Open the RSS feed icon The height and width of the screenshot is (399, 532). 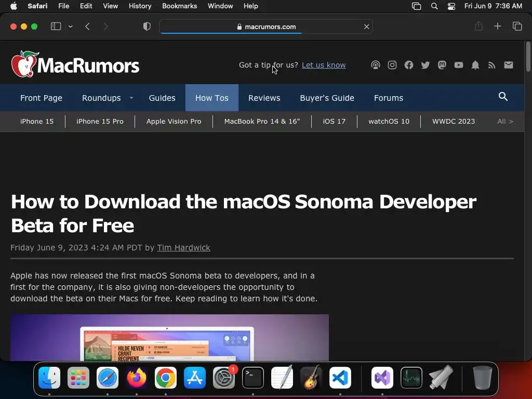point(491,65)
